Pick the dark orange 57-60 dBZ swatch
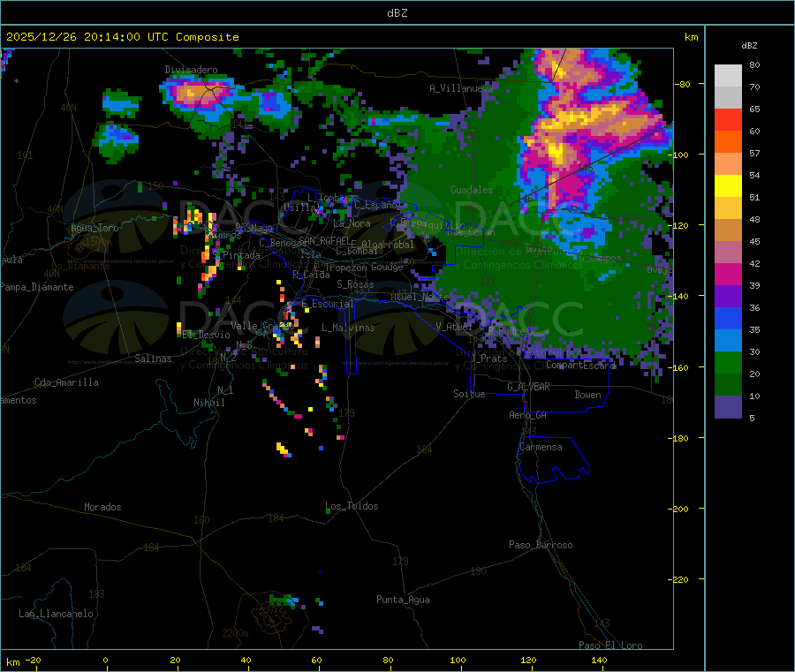795x672 pixels. click(728, 142)
